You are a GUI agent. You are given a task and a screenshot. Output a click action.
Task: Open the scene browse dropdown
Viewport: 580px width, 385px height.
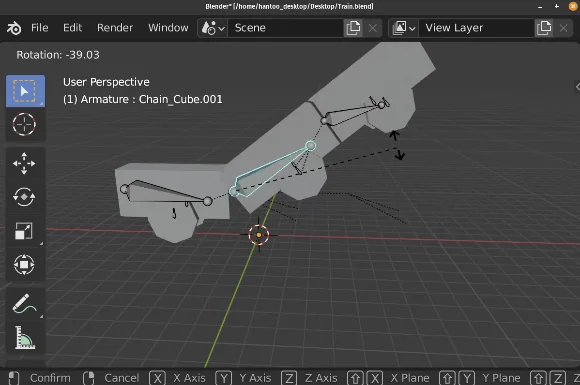coord(213,28)
